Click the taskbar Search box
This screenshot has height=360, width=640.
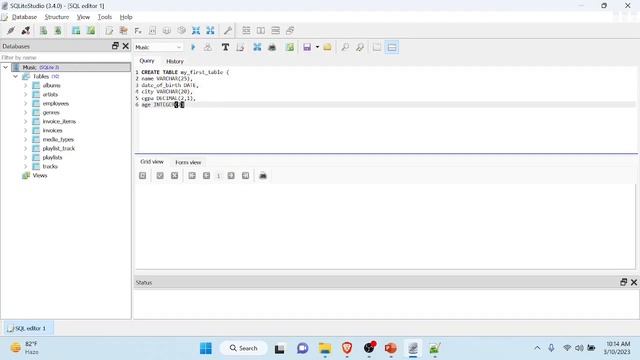[244, 348]
